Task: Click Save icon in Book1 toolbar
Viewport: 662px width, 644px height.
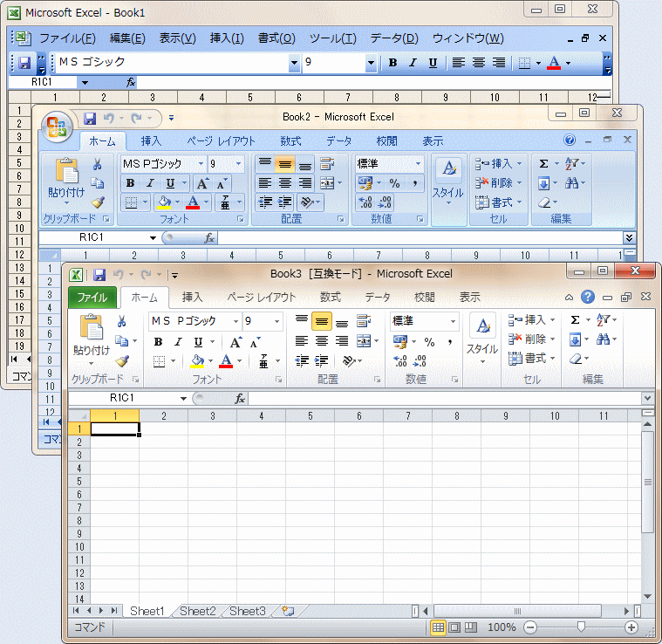Action: click(x=24, y=63)
